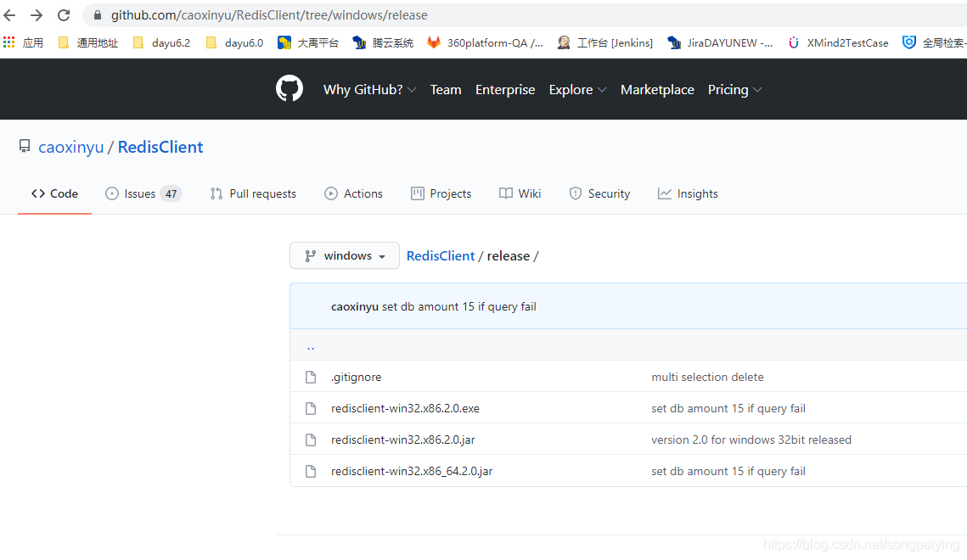Viewport: 967px width, 560px height.
Task: Switch to the Insights tab
Action: click(x=688, y=193)
